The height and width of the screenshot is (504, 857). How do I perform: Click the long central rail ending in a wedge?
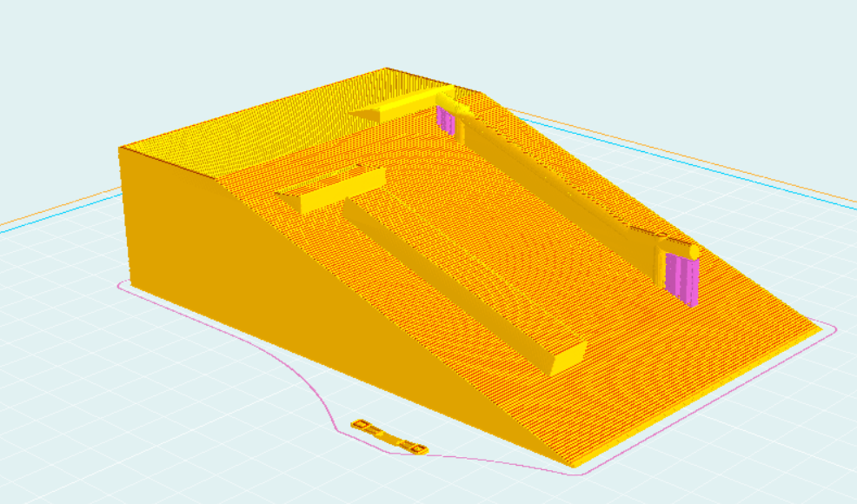point(465,286)
